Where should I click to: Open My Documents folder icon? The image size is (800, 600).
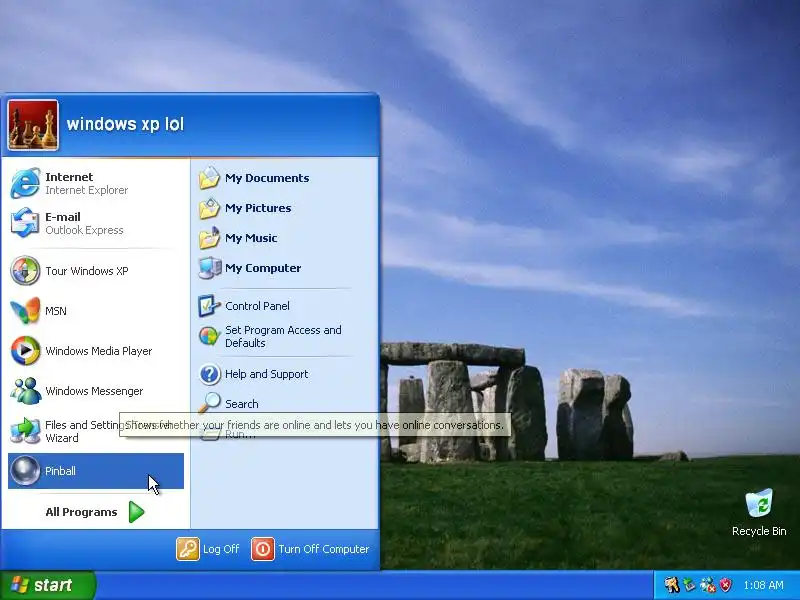[209, 178]
